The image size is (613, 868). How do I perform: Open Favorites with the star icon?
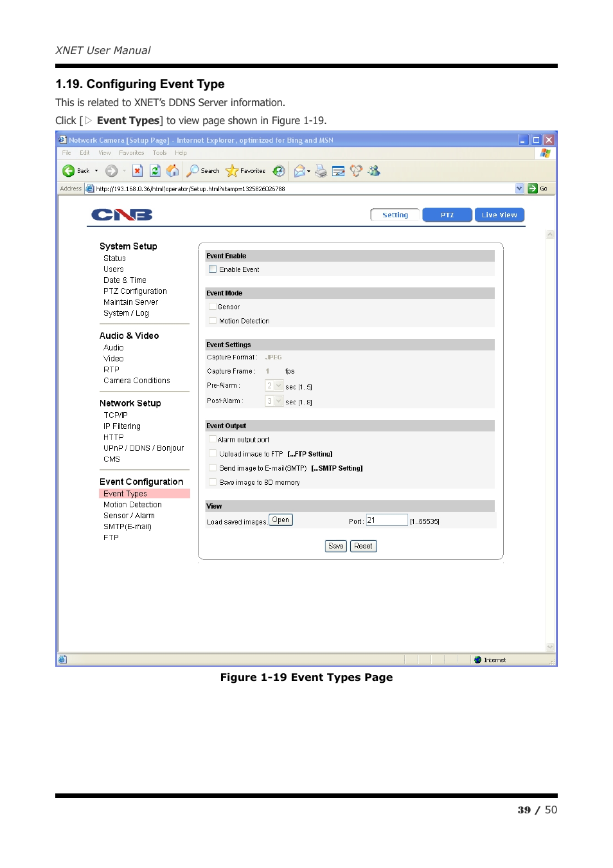(232, 170)
